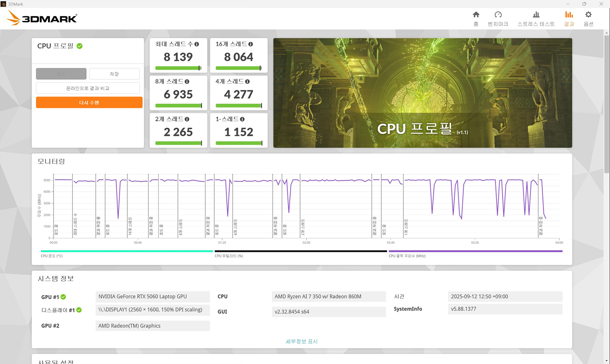Click the NVIDIA GeForce RTX 5060 Laptop GPU field
The width and height of the screenshot is (610, 364).
pyautogui.click(x=152, y=297)
